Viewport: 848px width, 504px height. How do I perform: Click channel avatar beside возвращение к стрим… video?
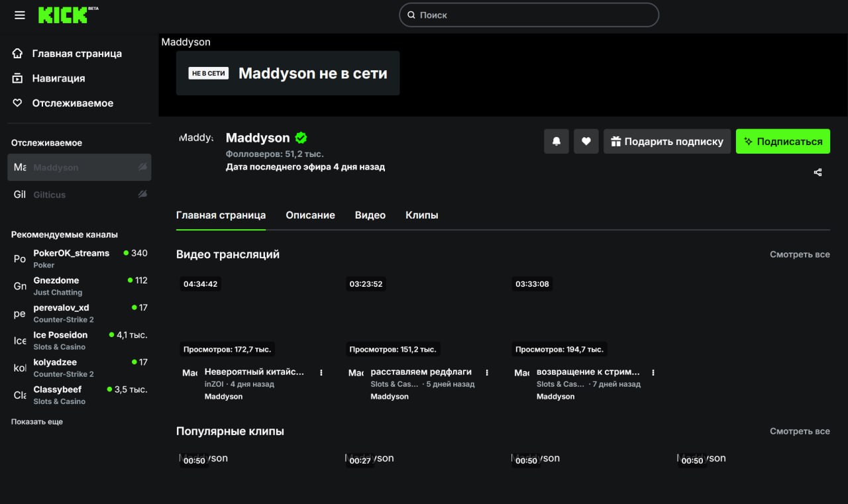click(x=522, y=373)
